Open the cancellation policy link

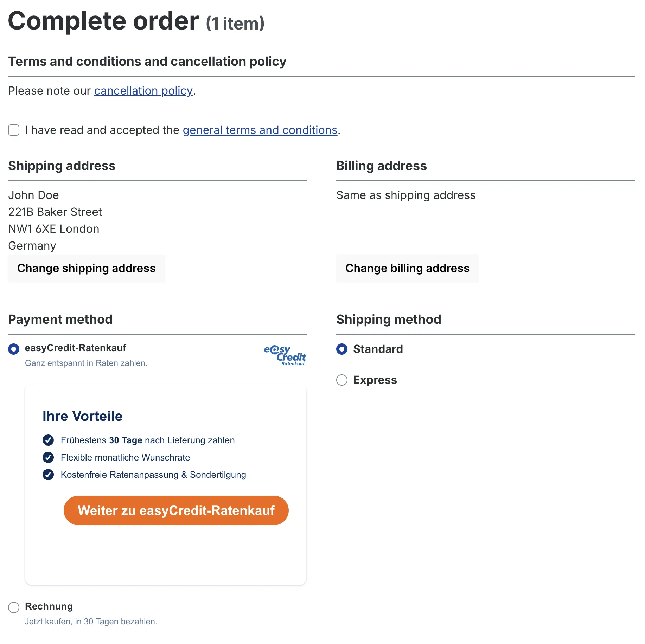[x=143, y=91]
